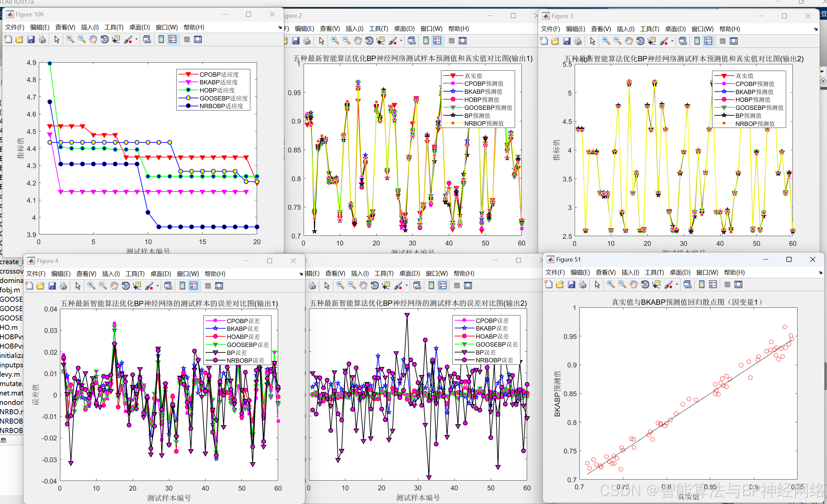
Task: Click Save icon in Figure 106 toolbar
Action: 31,40
